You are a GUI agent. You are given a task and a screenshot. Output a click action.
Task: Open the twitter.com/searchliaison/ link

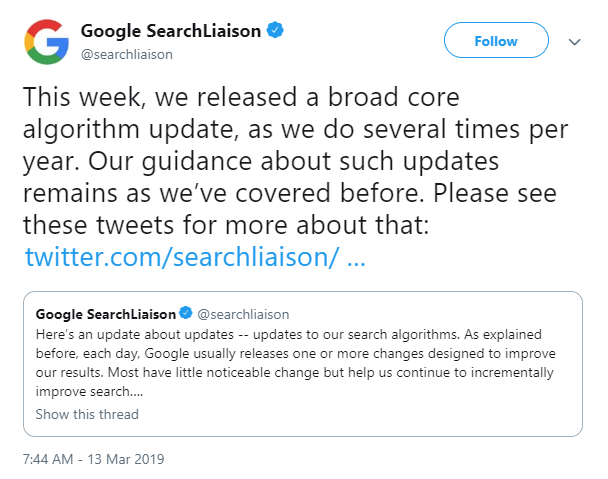pyautogui.click(x=179, y=256)
